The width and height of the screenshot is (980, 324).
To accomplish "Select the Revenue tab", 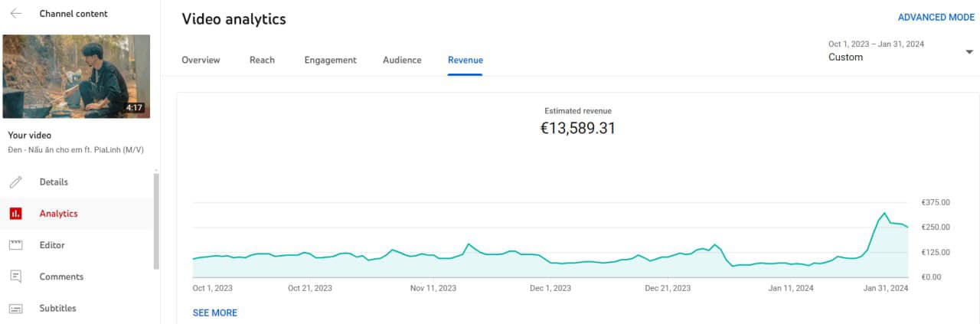I will [x=465, y=60].
